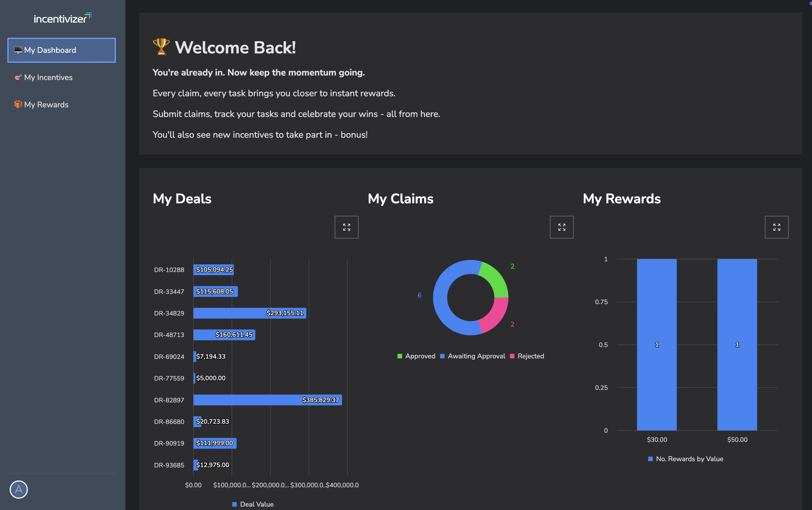Screen dimensions: 812x510
Task: Click the $7,194.33 value for DR-69024
Action: click(211, 357)
